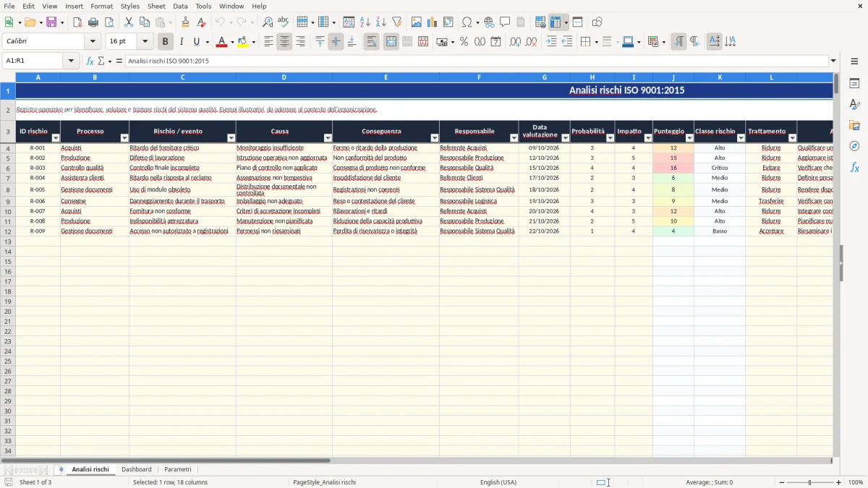Viewport: 868px width, 488px height.
Task: Apply red font color swatch
Action: (x=221, y=42)
